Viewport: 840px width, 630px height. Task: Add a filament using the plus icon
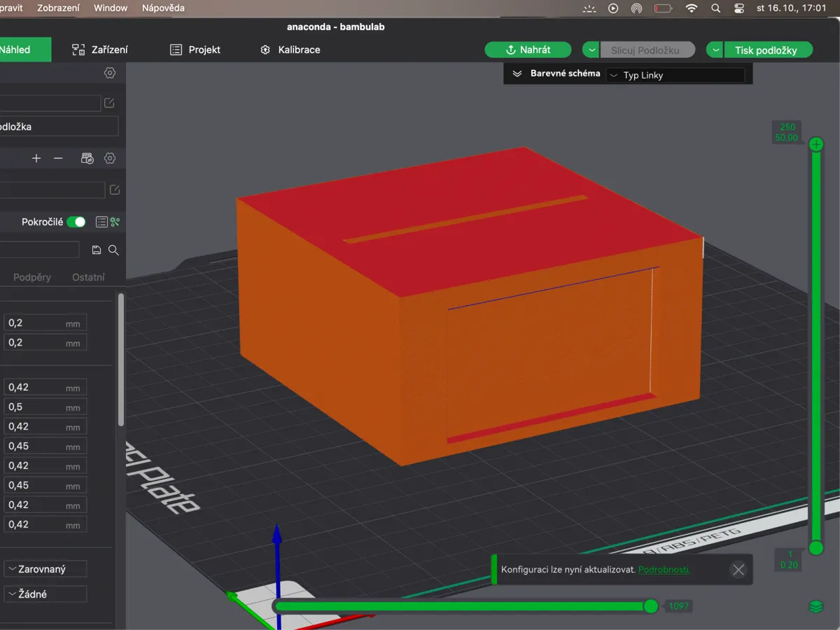(x=36, y=158)
